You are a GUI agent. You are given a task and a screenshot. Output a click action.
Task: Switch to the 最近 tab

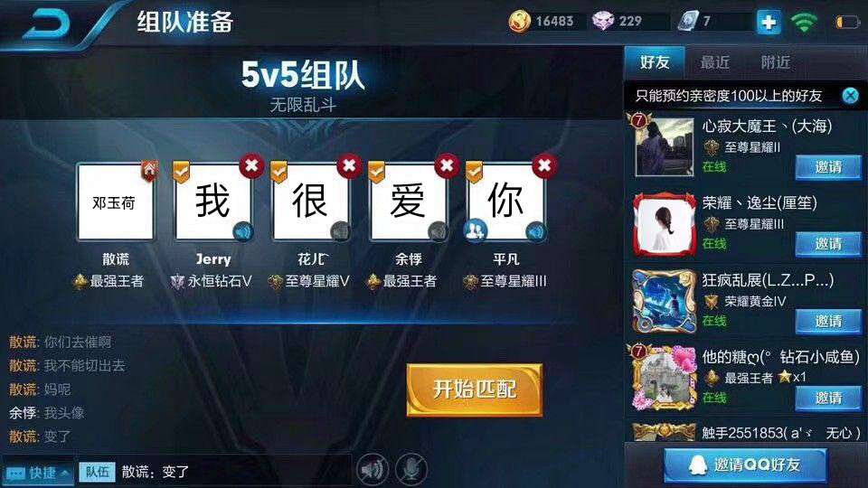(x=714, y=62)
